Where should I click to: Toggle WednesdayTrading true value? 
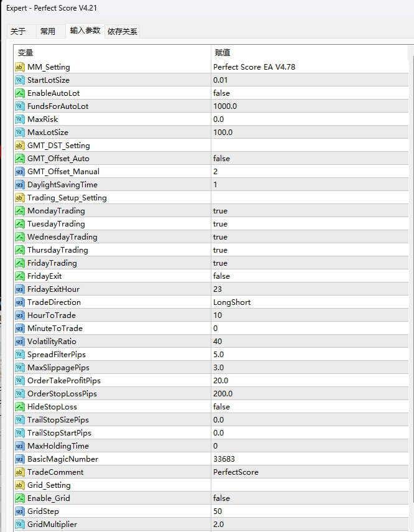pyautogui.click(x=221, y=237)
